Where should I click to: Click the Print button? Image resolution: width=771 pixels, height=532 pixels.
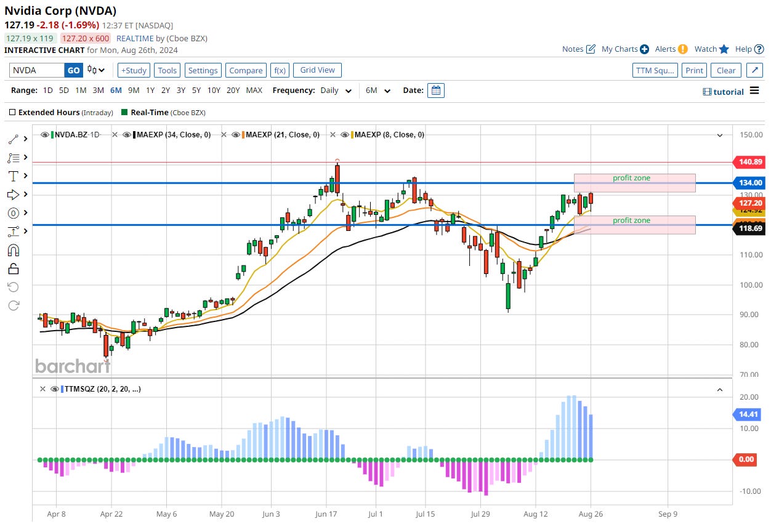click(x=694, y=70)
